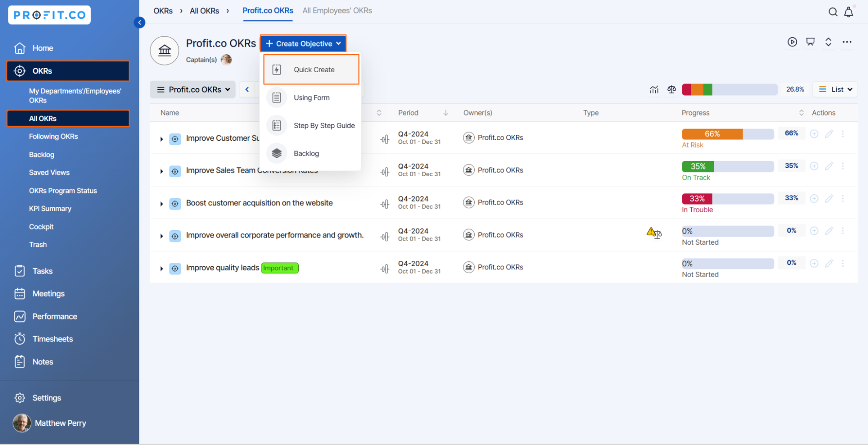The height and width of the screenshot is (445, 868).
Task: Expand the Improve Customer objective row
Action: click(162, 139)
